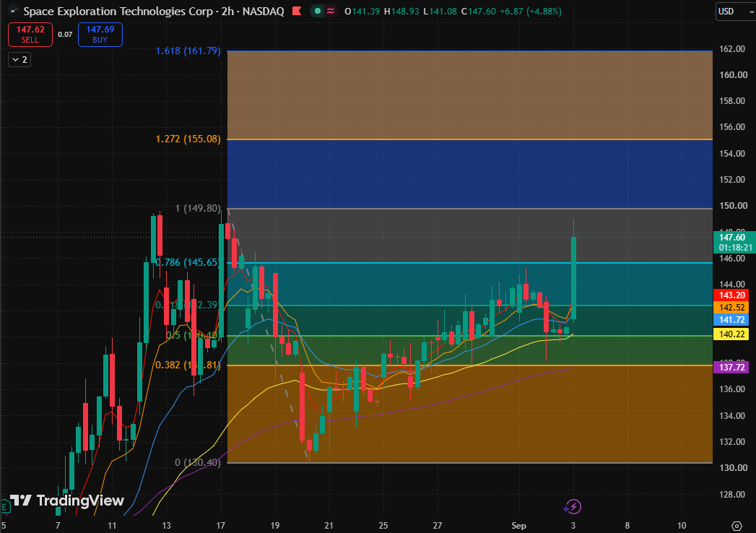Click the purple lightning event icon
The width and height of the screenshot is (756, 533).
pyautogui.click(x=573, y=507)
